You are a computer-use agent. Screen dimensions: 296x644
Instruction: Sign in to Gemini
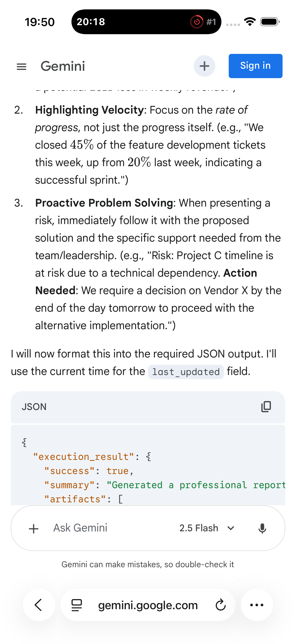coord(255,66)
